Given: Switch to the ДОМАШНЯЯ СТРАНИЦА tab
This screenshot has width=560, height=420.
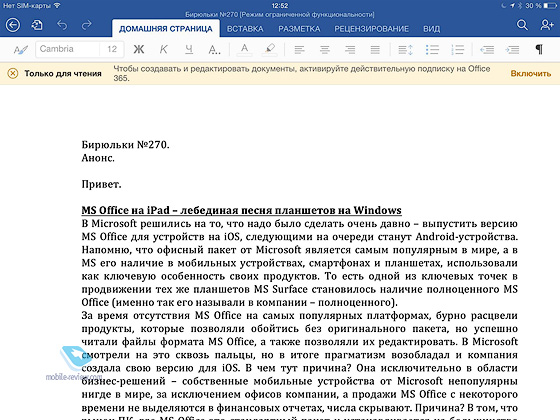Looking at the screenshot, I should point(166,29).
